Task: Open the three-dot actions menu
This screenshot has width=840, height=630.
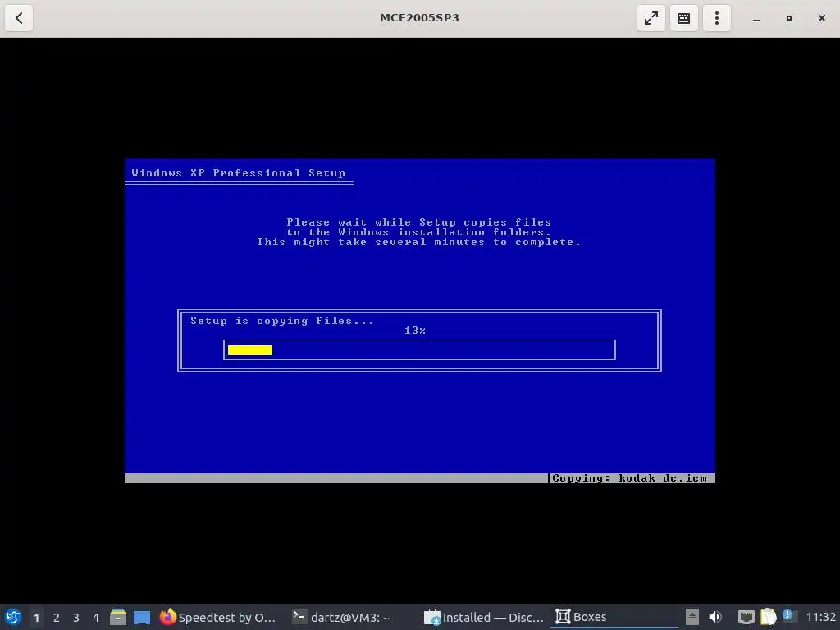Action: pyautogui.click(x=717, y=18)
